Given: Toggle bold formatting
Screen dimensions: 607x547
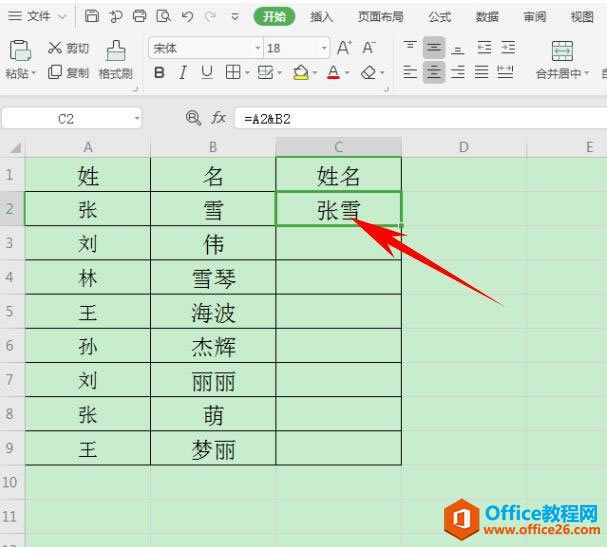Looking at the screenshot, I should coord(159,72).
